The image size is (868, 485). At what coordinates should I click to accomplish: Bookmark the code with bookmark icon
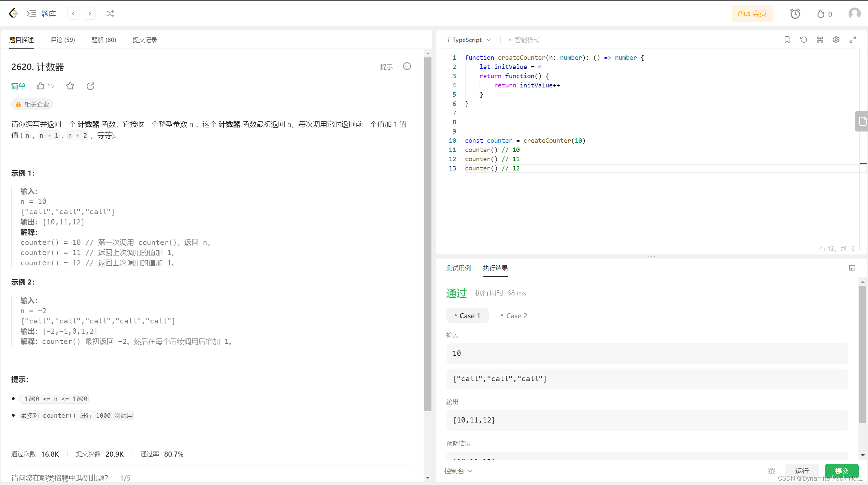pyautogui.click(x=787, y=40)
